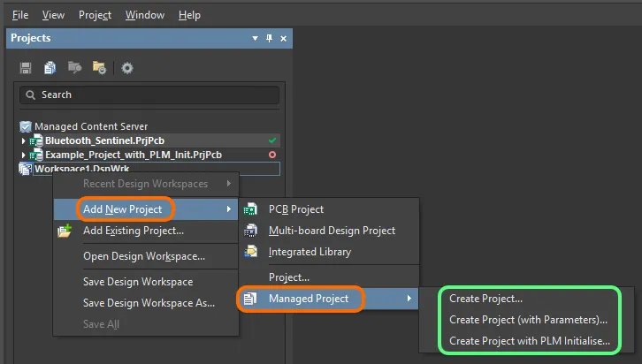Choose Add Existing Project... menu entry
The height and width of the screenshot is (364, 642).
tap(146, 231)
